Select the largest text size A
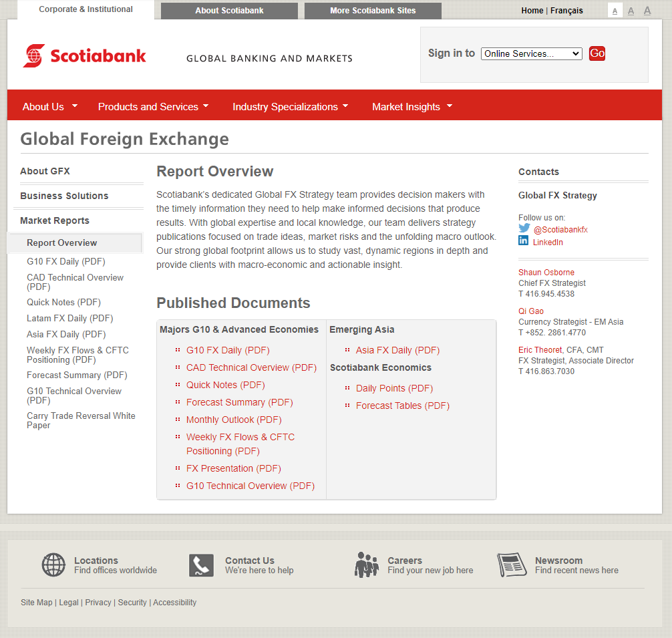This screenshot has height=638, width=672. [647, 10]
